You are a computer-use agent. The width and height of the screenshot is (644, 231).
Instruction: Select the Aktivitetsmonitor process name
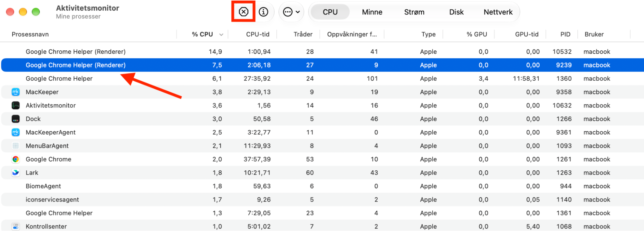tap(51, 105)
